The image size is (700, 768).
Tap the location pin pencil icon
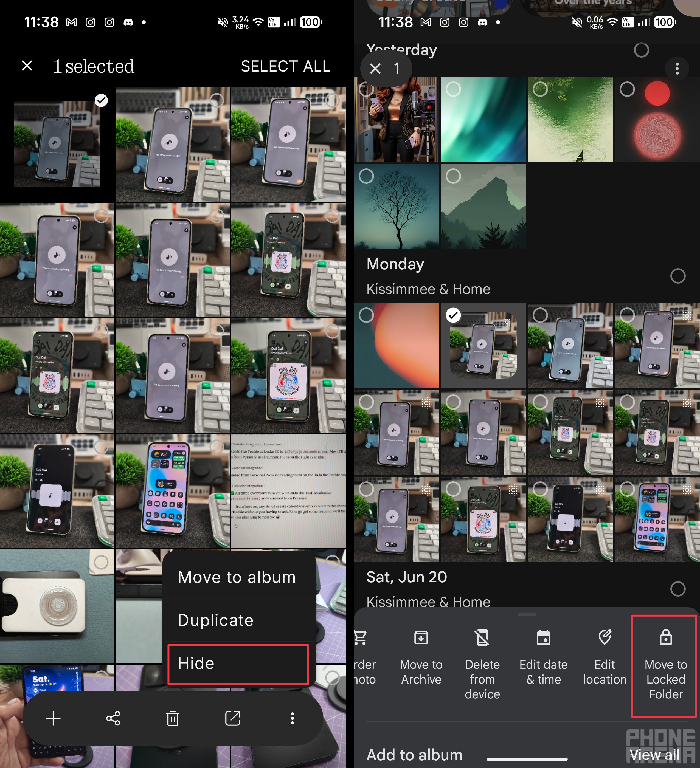[x=605, y=637]
